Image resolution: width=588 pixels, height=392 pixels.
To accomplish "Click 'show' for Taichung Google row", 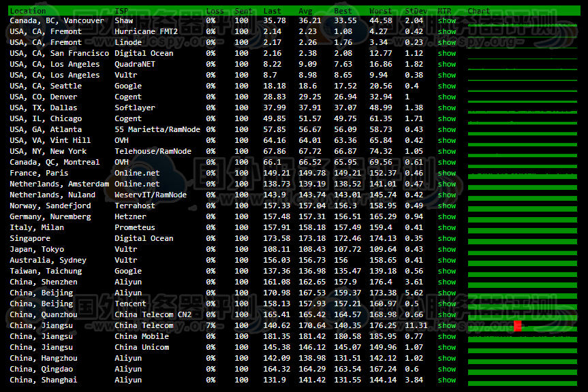I will [x=447, y=270].
